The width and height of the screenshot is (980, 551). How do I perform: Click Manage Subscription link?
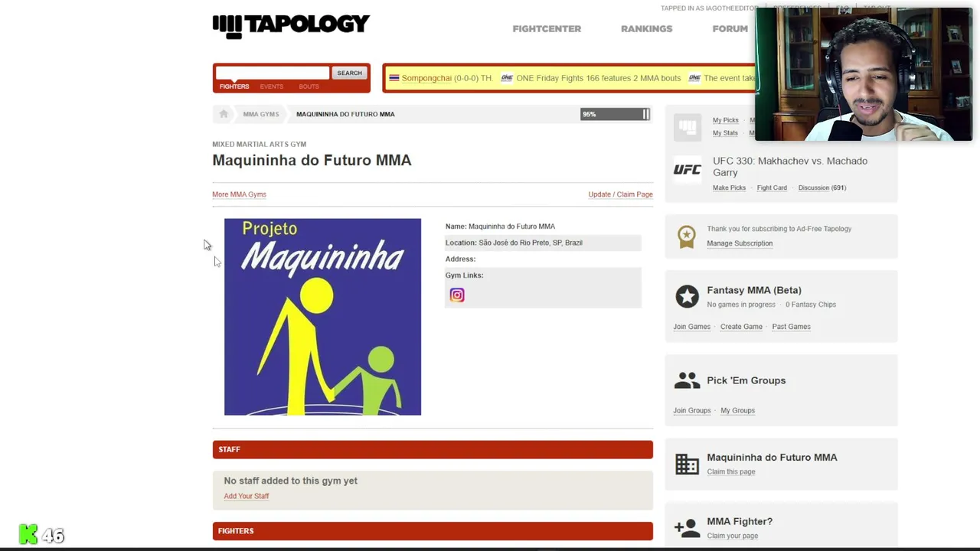[x=740, y=243]
